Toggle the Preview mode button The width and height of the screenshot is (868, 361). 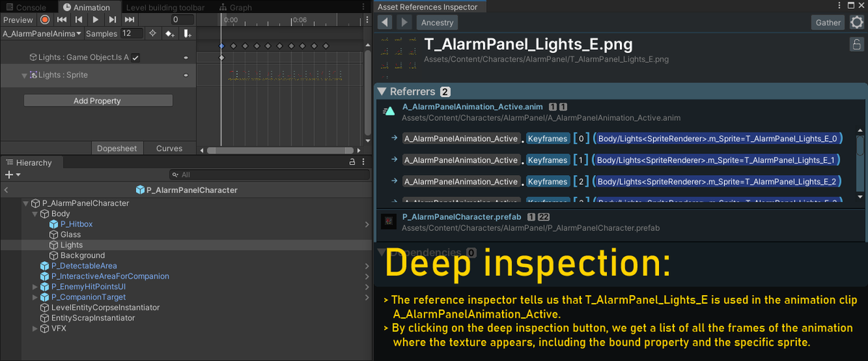pos(18,20)
